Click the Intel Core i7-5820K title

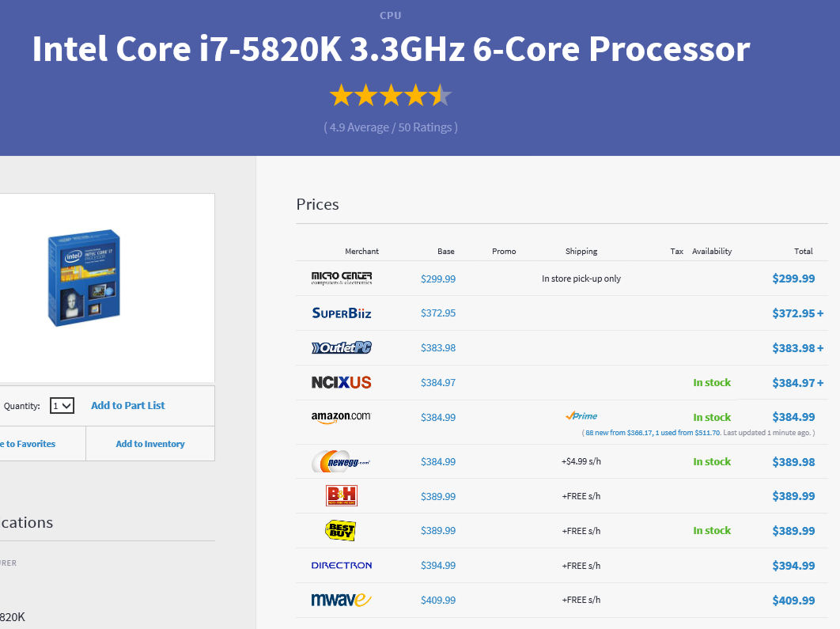point(391,49)
